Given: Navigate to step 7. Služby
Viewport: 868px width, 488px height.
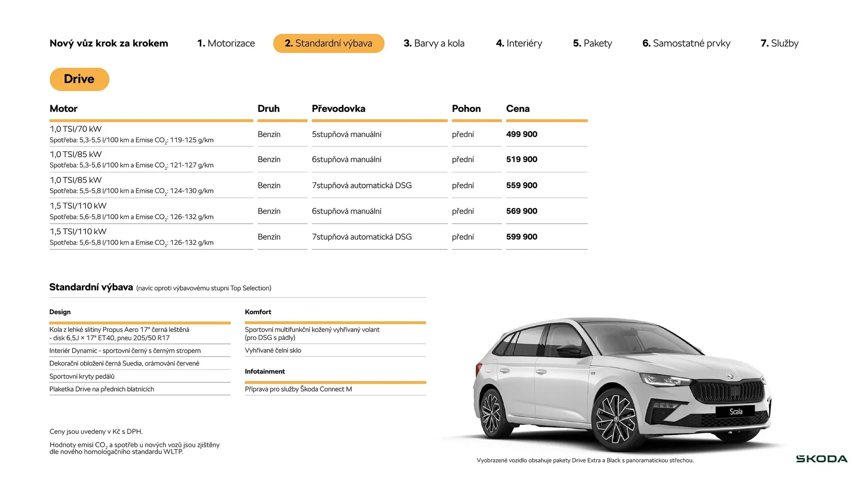Looking at the screenshot, I should [x=779, y=43].
